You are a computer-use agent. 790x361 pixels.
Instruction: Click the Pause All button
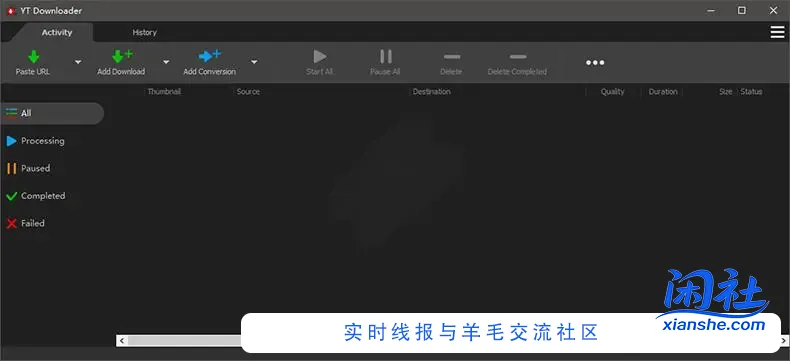point(385,62)
